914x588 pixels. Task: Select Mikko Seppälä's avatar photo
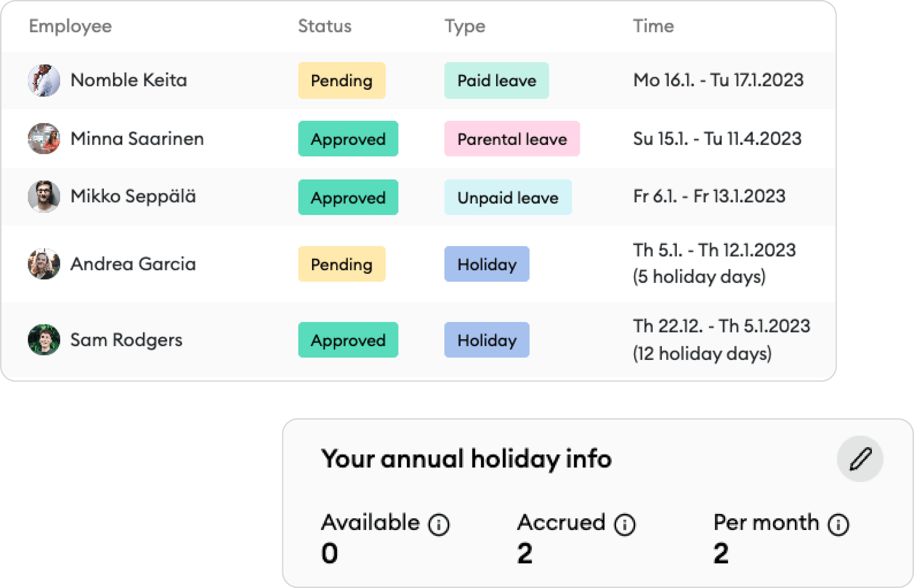coord(44,197)
